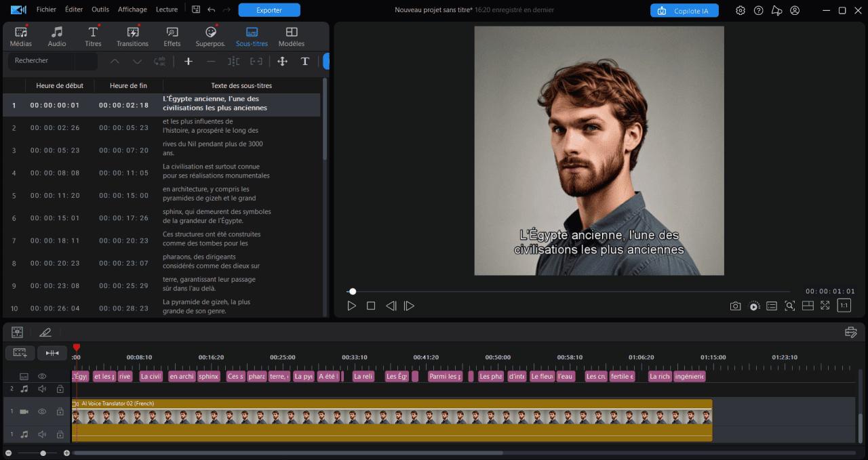This screenshot has width=868, height=460.
Task: Stop the preview playback
Action: (371, 306)
